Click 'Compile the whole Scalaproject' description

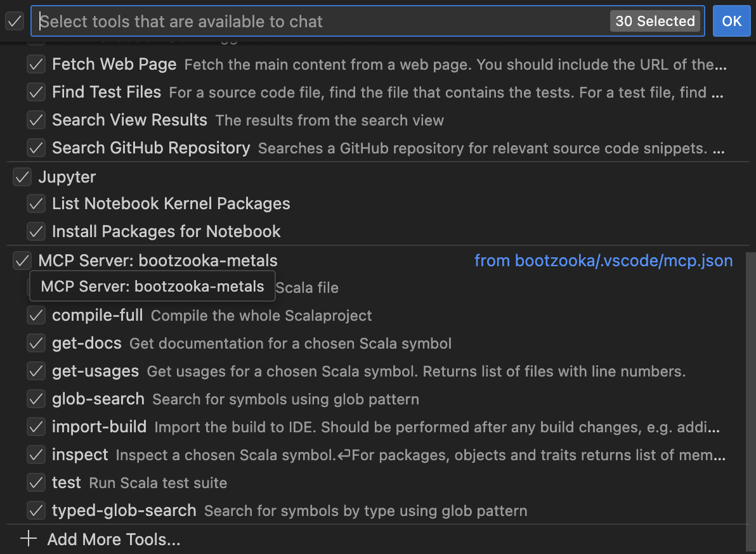pyautogui.click(x=261, y=316)
